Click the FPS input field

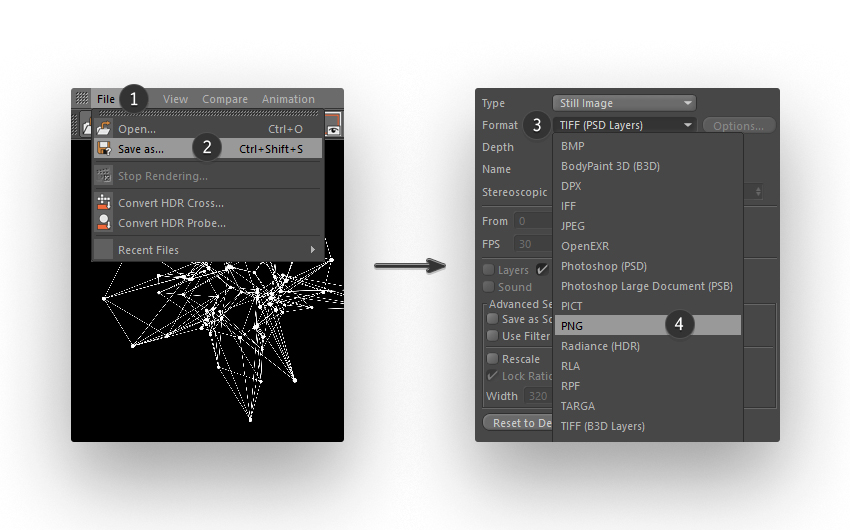533,244
